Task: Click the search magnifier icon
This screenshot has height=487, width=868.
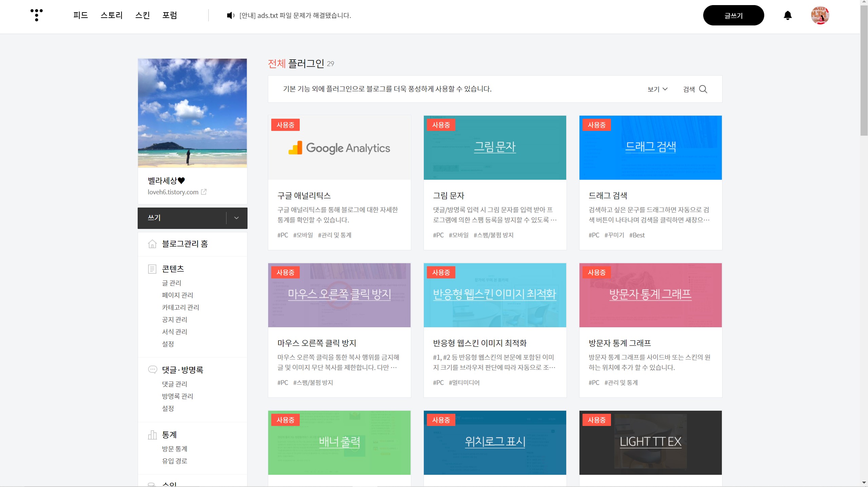Action: [703, 89]
